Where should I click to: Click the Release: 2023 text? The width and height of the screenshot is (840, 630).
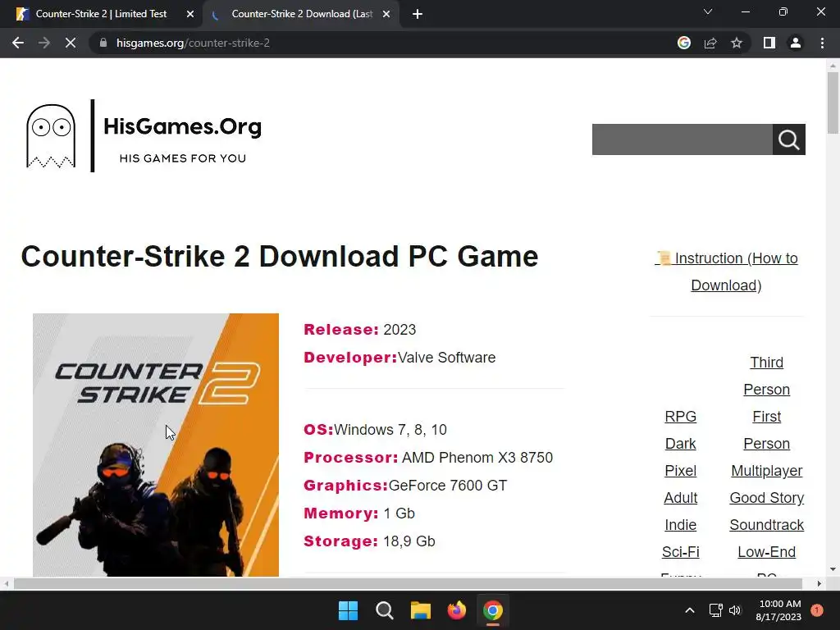point(359,330)
